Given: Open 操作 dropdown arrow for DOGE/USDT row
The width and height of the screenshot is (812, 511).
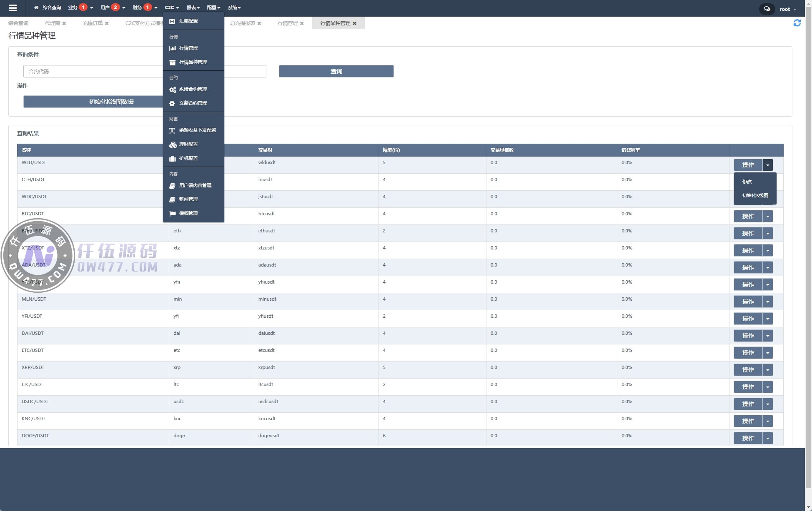Looking at the screenshot, I should click(767, 439).
